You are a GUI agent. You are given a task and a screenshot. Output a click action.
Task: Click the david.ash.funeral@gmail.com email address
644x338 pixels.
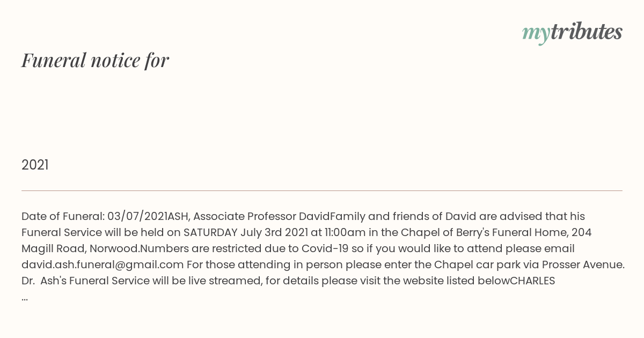coord(103,264)
